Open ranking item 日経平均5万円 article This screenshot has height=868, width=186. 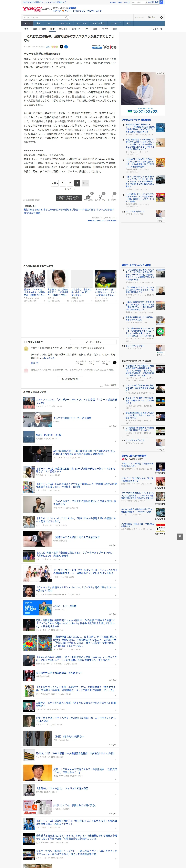coord(140,128)
